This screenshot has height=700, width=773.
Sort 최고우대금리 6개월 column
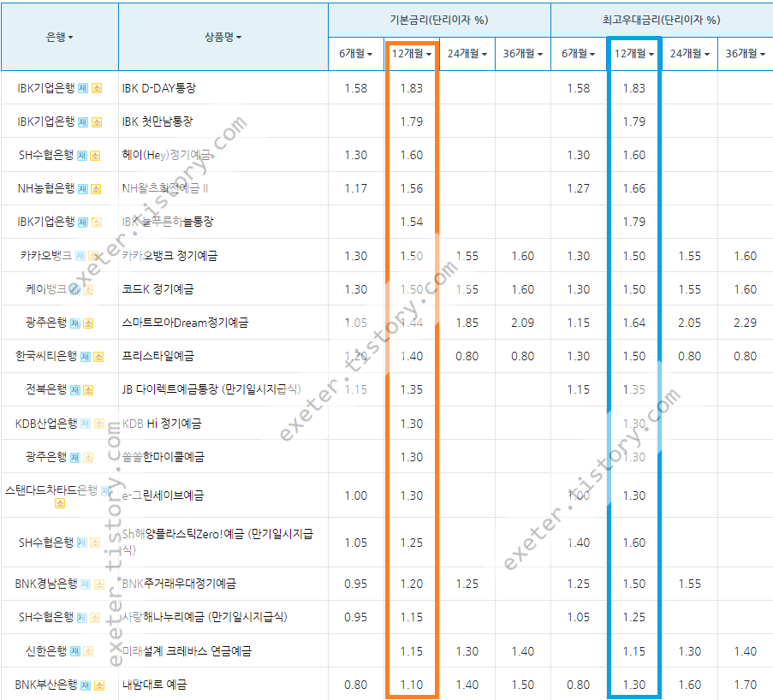click(579, 54)
